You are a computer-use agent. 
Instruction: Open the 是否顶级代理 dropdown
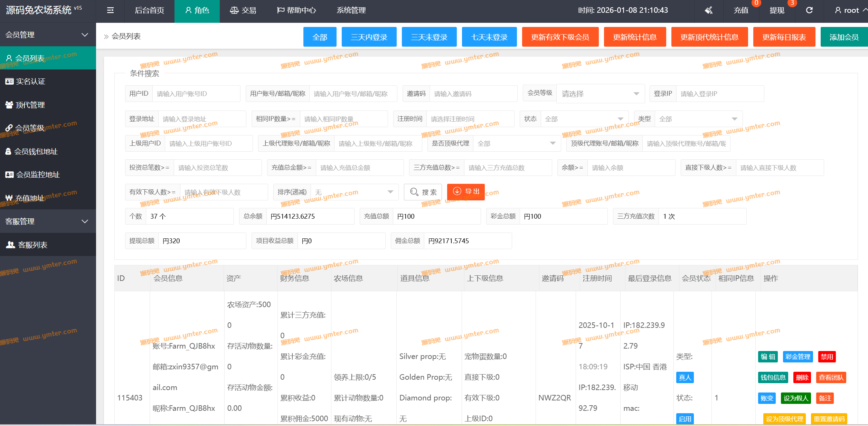pyautogui.click(x=516, y=143)
